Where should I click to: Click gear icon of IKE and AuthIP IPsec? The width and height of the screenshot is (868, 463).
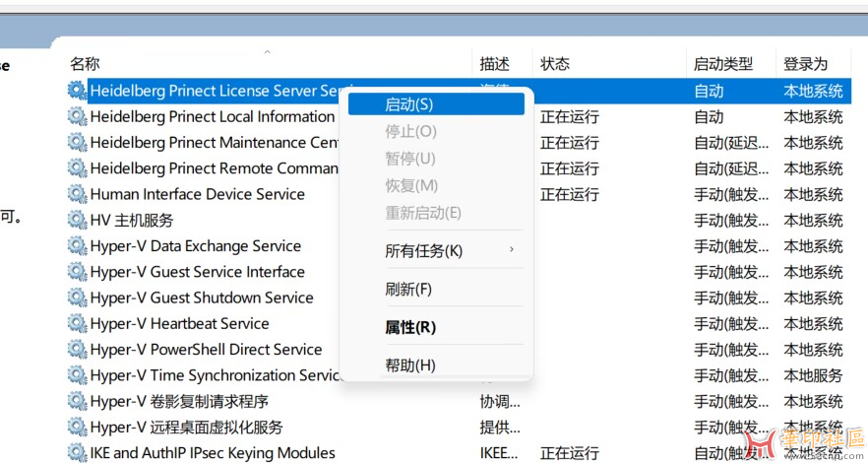(77, 453)
